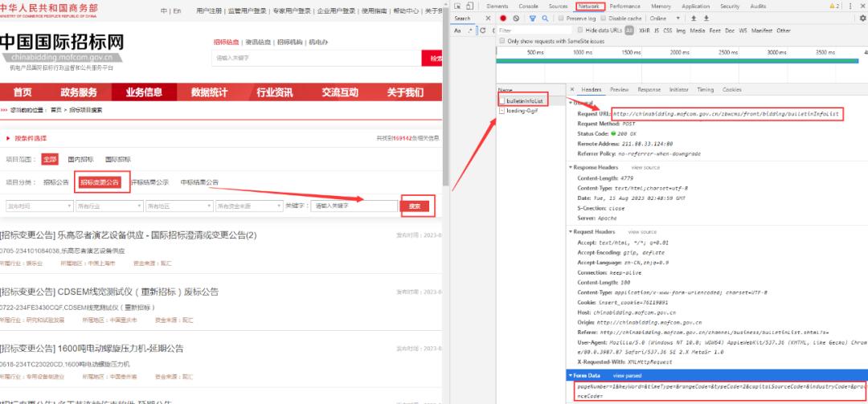Open the warnings count indicator
The height and width of the screenshot is (404, 868).
[x=835, y=6]
